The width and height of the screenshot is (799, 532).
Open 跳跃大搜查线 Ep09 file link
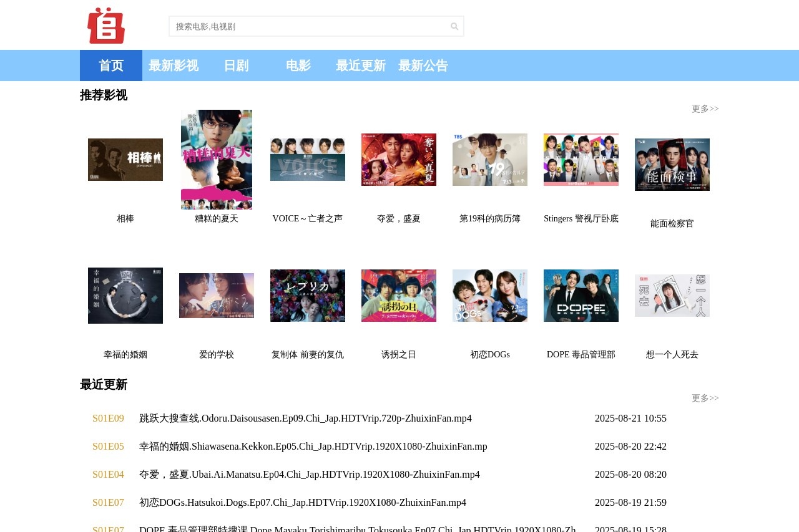[305, 418]
